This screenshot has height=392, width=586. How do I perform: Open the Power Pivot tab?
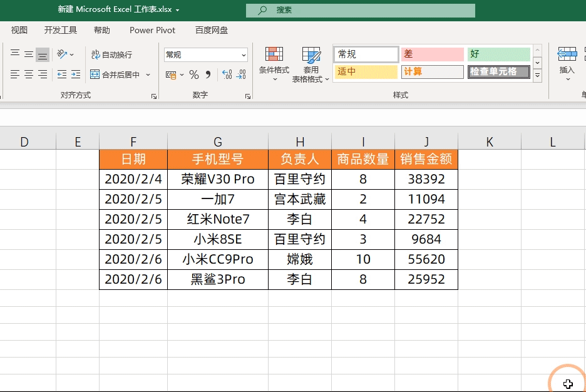pos(152,30)
